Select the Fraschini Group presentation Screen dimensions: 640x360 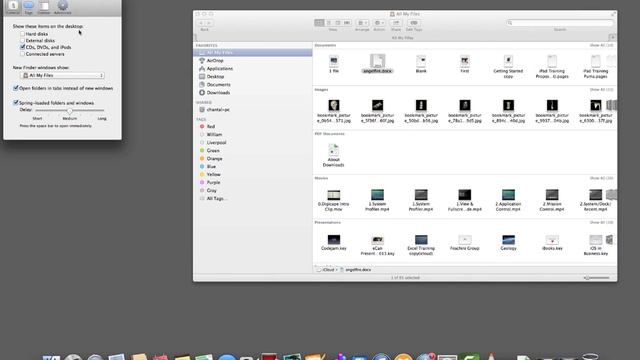tap(464, 242)
